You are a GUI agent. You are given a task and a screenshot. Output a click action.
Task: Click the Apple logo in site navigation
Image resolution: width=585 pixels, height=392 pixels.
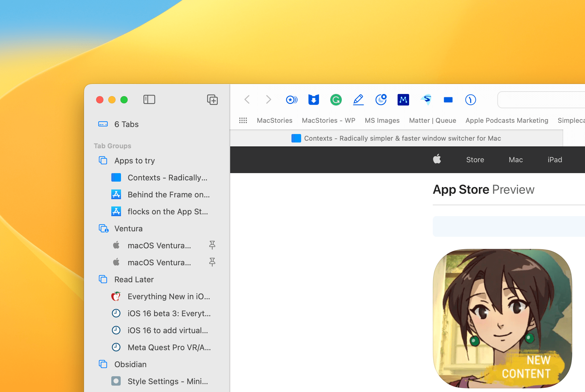[437, 159]
